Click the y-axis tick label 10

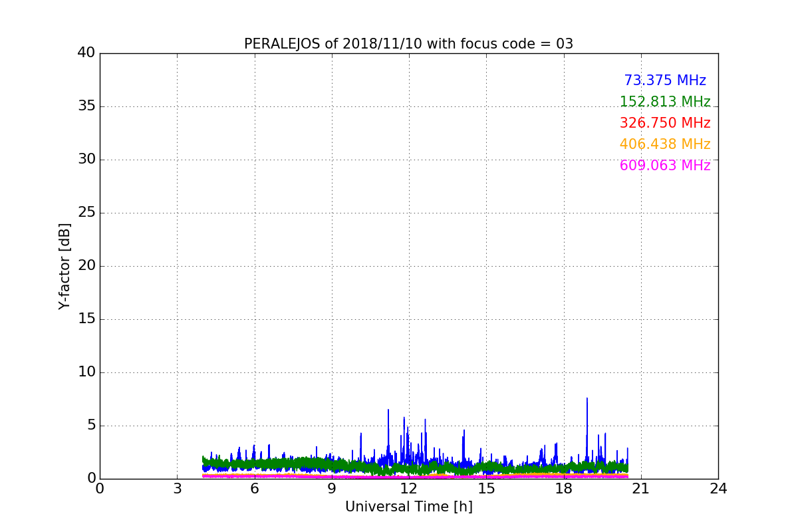point(86,372)
